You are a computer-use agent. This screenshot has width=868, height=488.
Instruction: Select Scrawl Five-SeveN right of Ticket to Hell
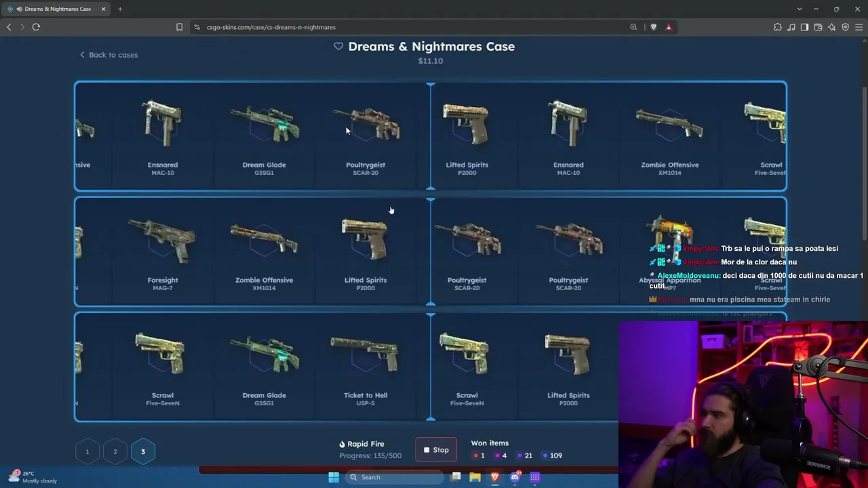pyautogui.click(x=467, y=367)
